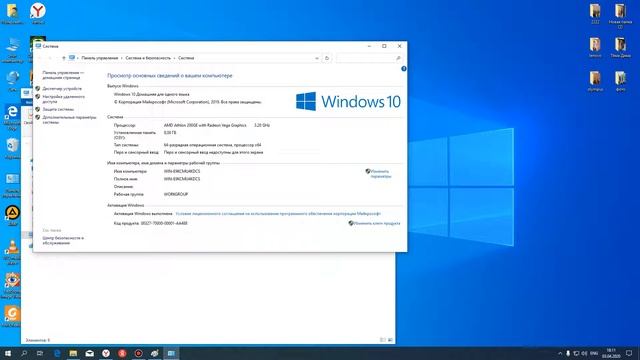640x360 pixels.
Task: Open network status in system tray
Action: [x=576, y=353]
